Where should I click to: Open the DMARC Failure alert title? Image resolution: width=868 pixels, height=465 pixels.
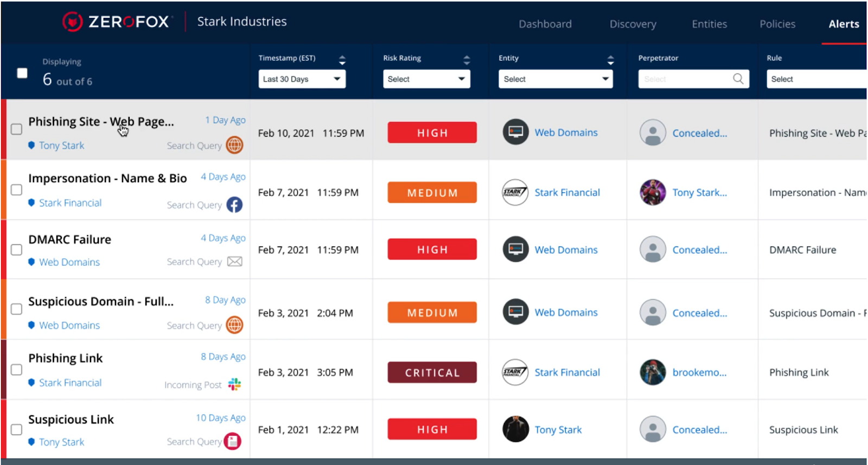tap(69, 240)
